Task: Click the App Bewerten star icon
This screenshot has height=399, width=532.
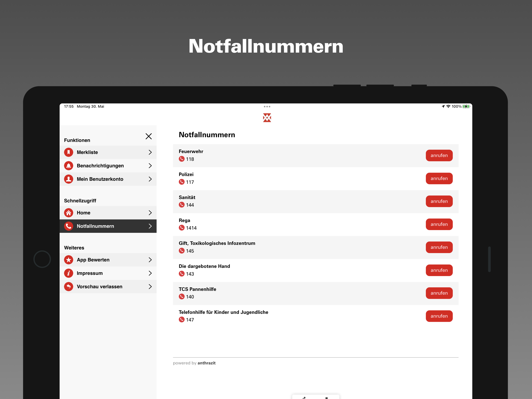Action: tap(69, 260)
